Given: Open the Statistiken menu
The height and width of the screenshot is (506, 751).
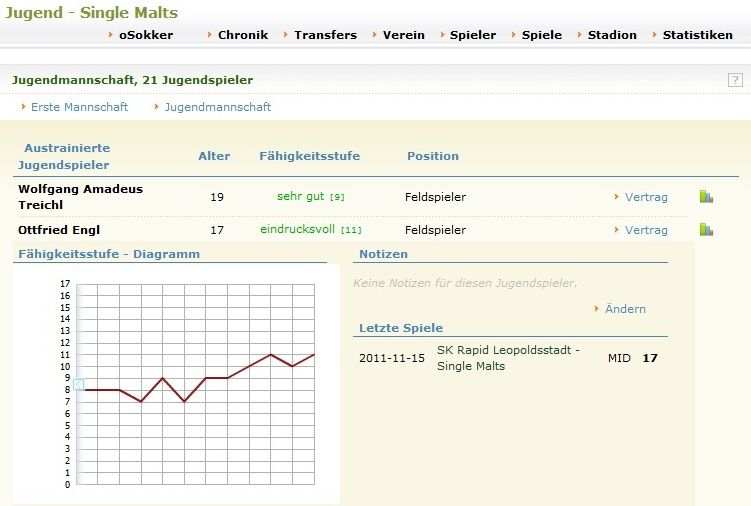Looking at the screenshot, I should 697,35.
